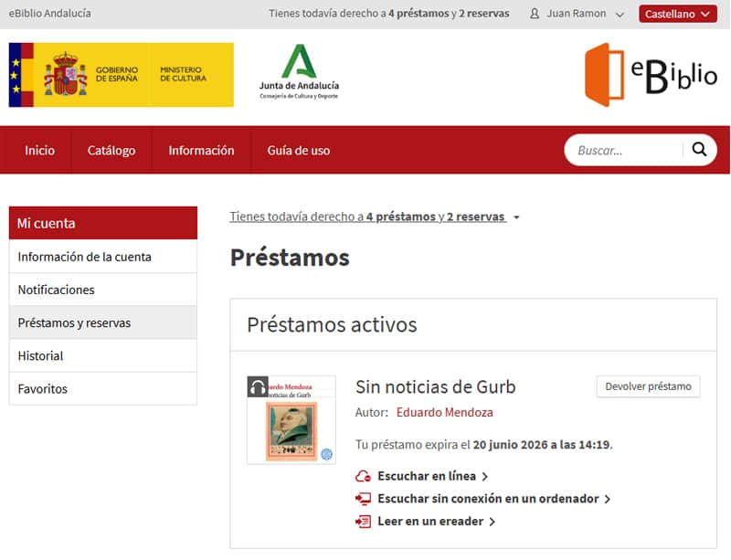The width and height of the screenshot is (731, 560).
Task: Open the Sin noticias de Gurb title
Action: click(436, 387)
